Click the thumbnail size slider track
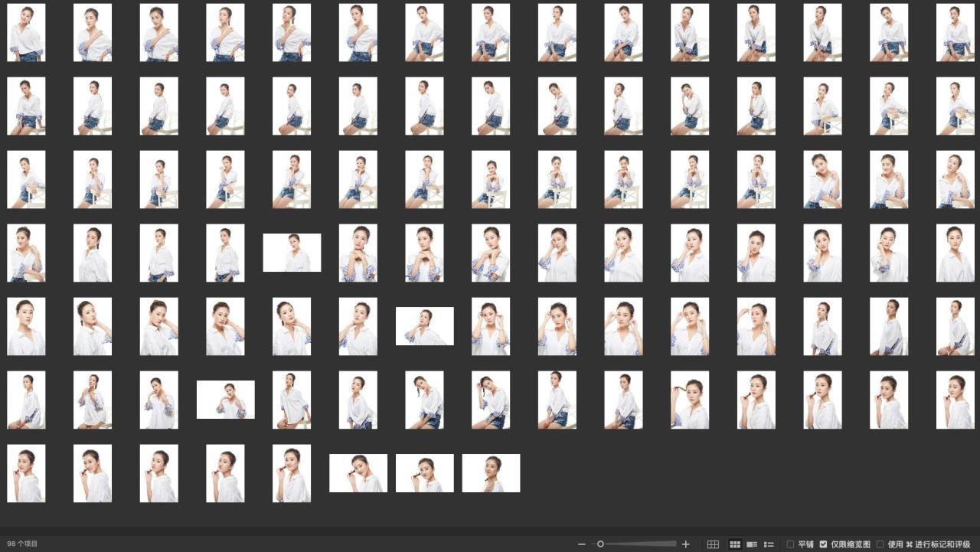Screen dimensions: 980x552 (x=639, y=544)
